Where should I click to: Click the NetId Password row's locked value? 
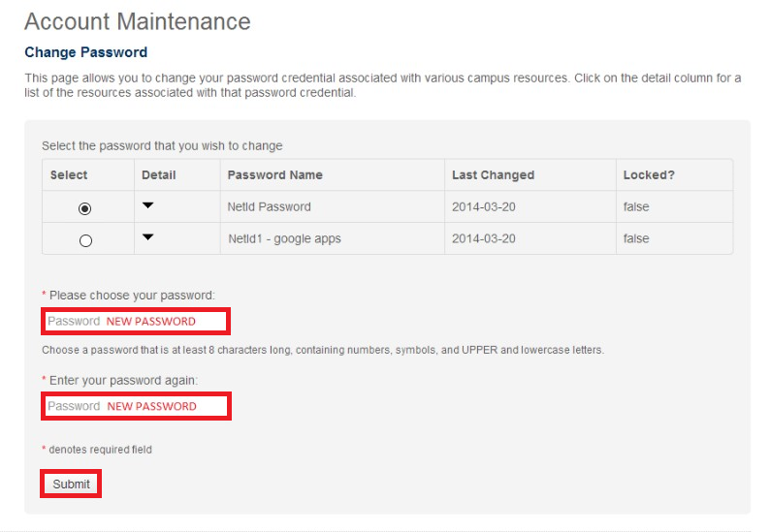tap(636, 206)
